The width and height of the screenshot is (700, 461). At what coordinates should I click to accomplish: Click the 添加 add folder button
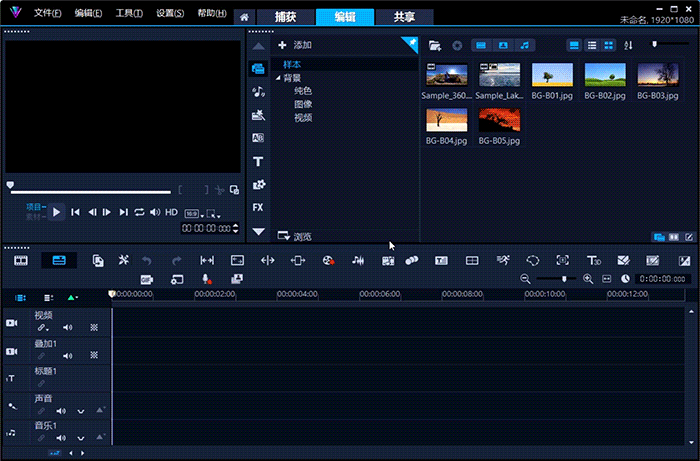tap(296, 45)
